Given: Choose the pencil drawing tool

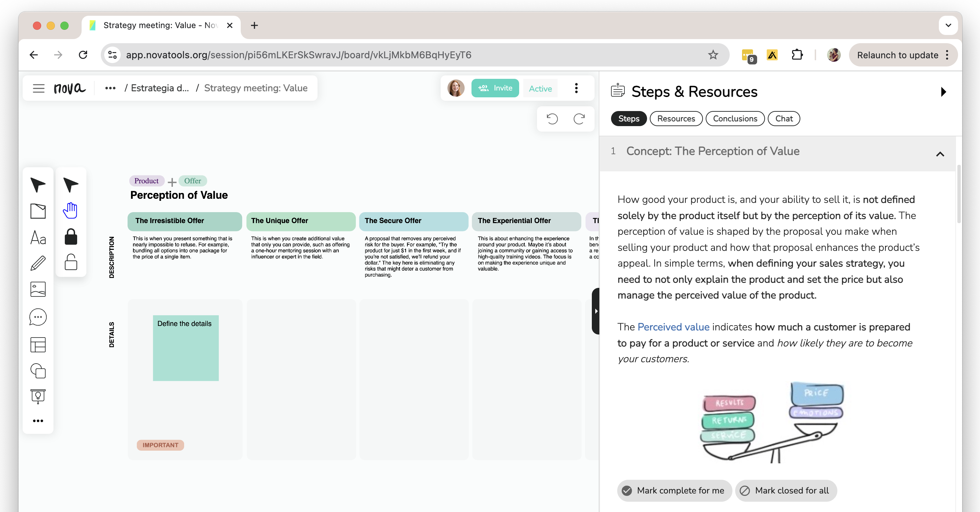Looking at the screenshot, I should (x=38, y=263).
